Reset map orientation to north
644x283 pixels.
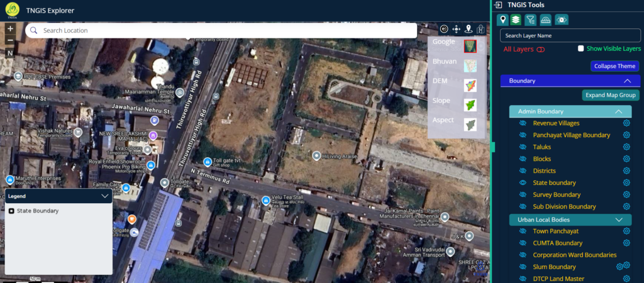click(x=10, y=53)
